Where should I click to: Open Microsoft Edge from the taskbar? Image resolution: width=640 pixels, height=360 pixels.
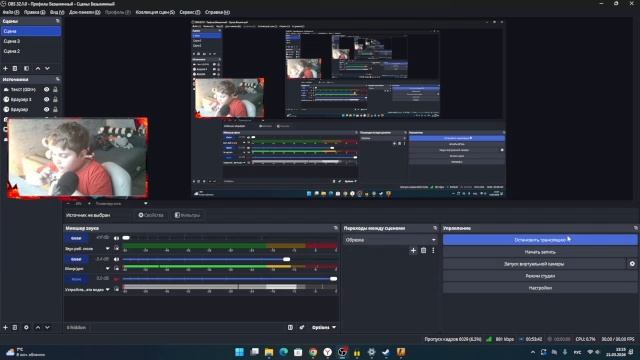click(284, 352)
